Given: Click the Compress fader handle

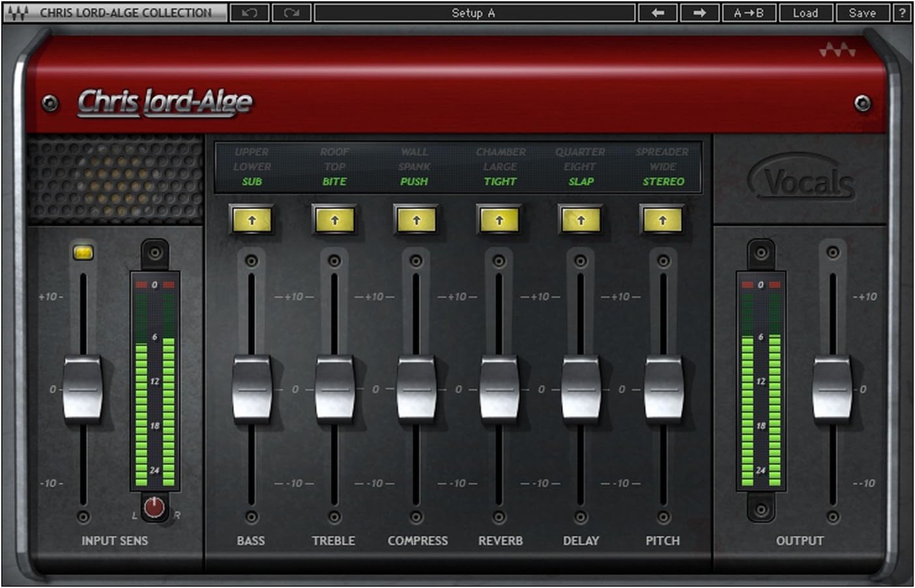Looking at the screenshot, I should click(417, 388).
